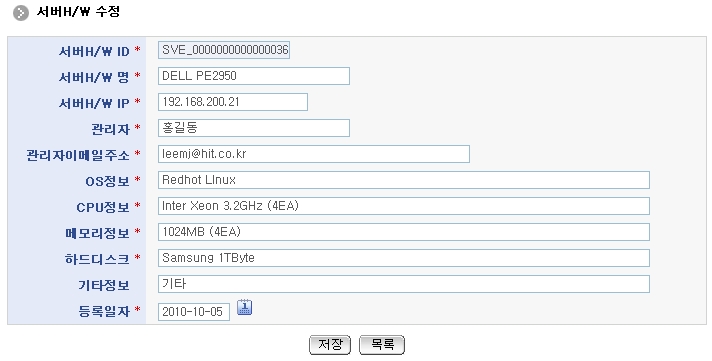Image resolution: width=712 pixels, height=361 pixels.
Task: Open the calendar date picker icon
Action: pos(244,307)
